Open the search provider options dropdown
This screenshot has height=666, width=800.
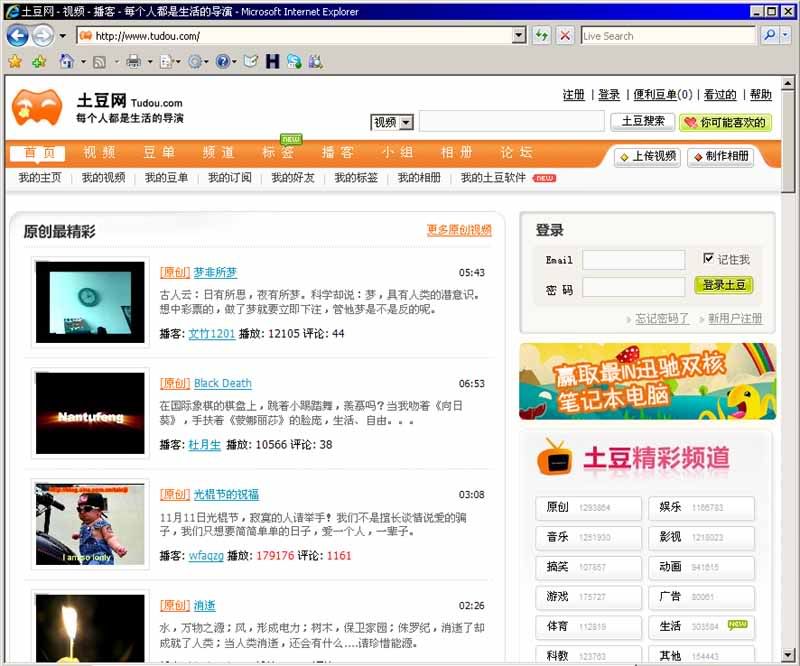point(785,35)
